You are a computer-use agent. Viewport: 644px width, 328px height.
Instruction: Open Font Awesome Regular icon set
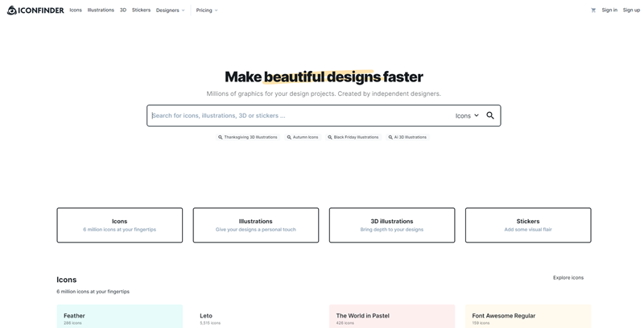pyautogui.click(x=528, y=317)
